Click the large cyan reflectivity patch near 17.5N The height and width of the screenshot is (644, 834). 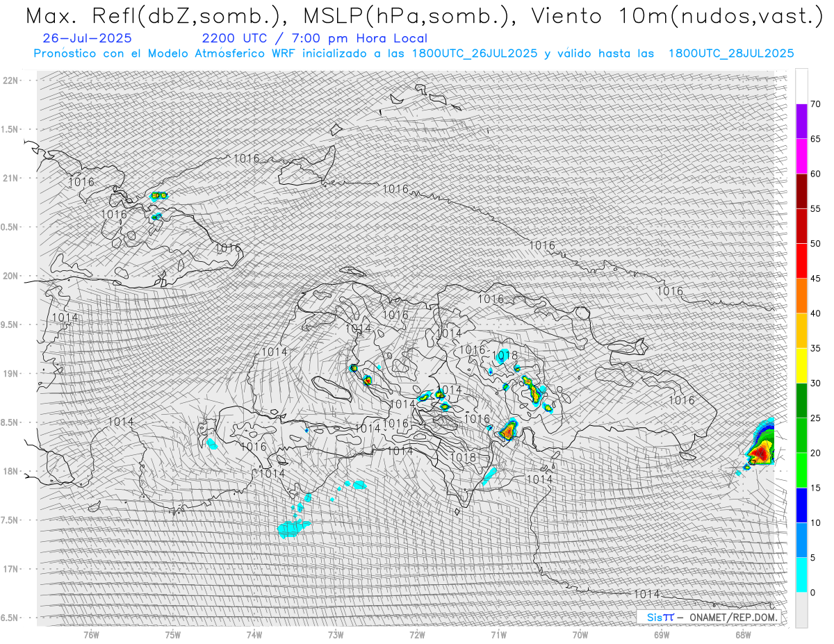[x=293, y=529]
